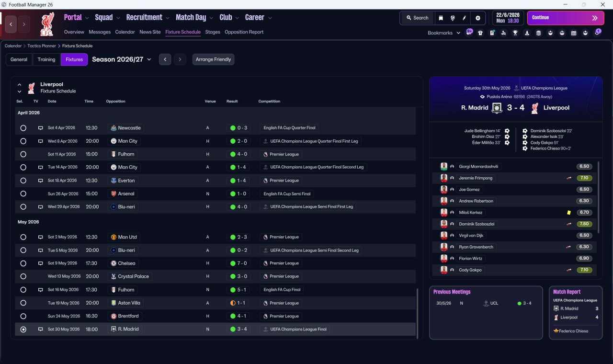The width and height of the screenshot is (613, 364).
Task: Click the shirt kit shortcut icon
Action: pyautogui.click(x=480, y=33)
